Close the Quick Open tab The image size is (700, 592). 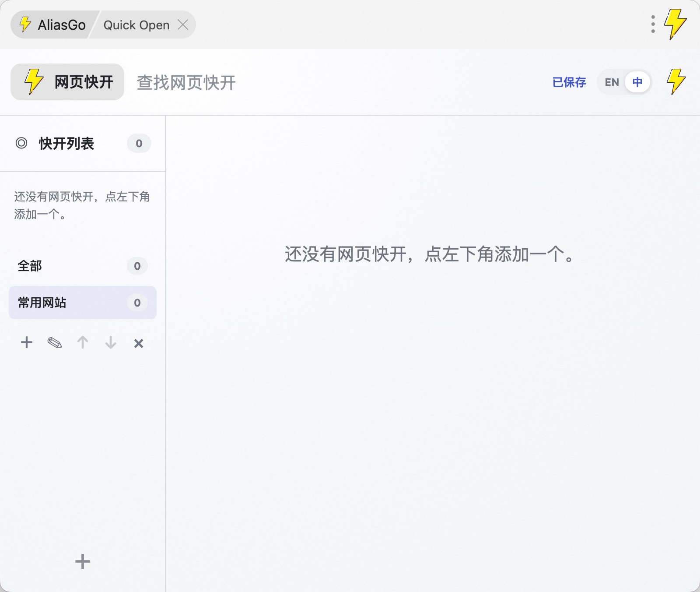183,25
